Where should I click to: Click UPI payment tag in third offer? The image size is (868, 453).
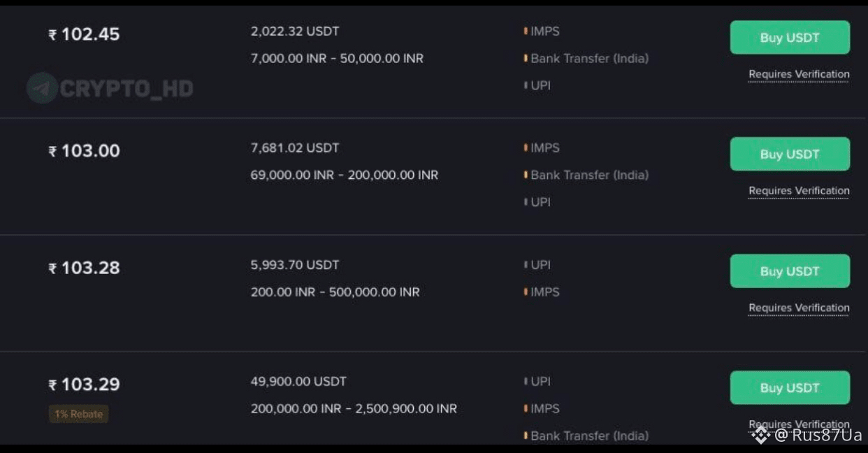click(537, 265)
